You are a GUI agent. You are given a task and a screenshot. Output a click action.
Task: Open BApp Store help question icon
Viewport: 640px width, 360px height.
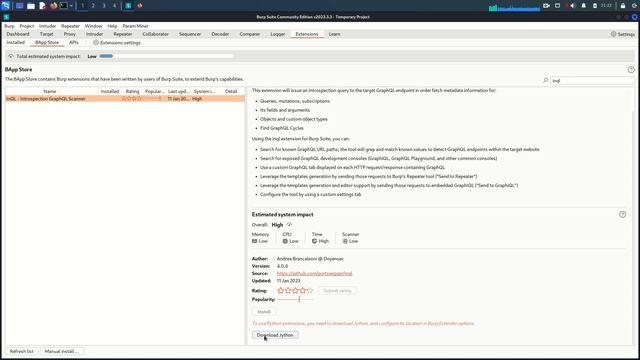pos(631,70)
